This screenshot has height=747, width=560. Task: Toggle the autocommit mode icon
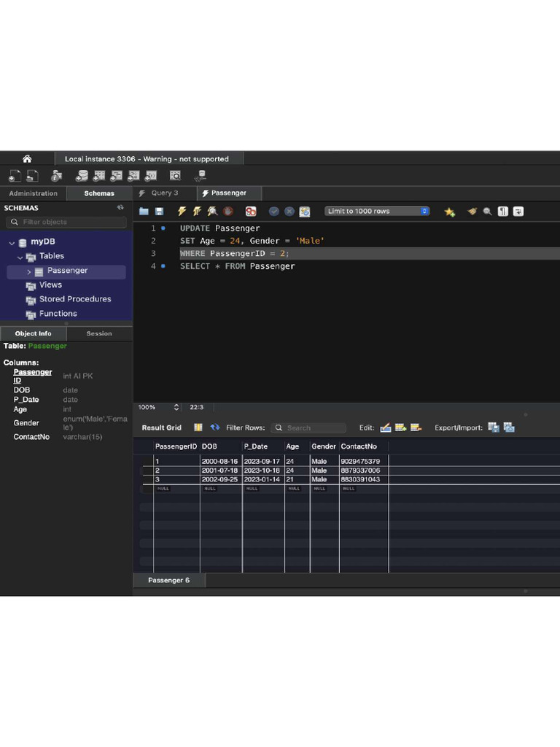(305, 212)
